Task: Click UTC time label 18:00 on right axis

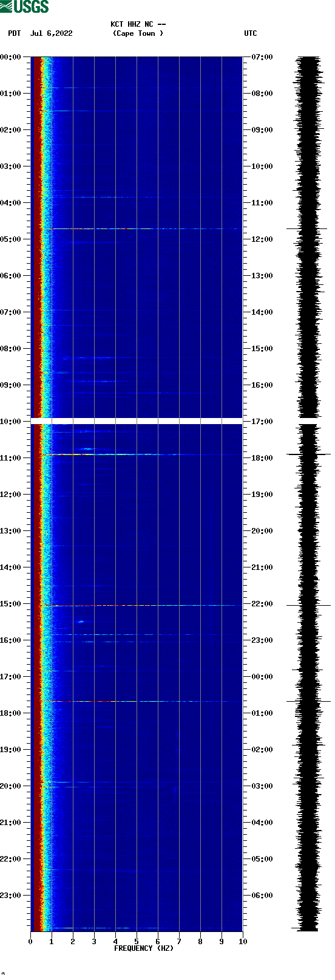Action: [x=262, y=458]
